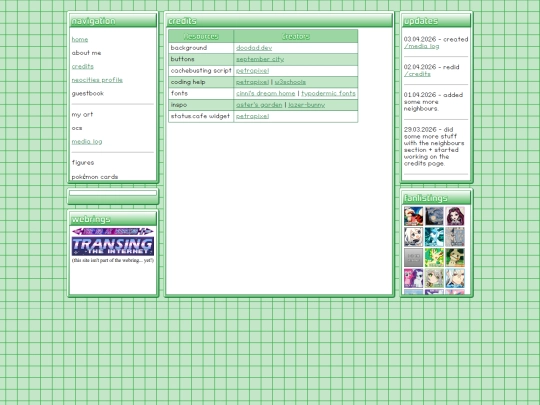Click the webrings panel heading
Image resolution: width=540 pixels, height=405 pixels.
click(113, 219)
